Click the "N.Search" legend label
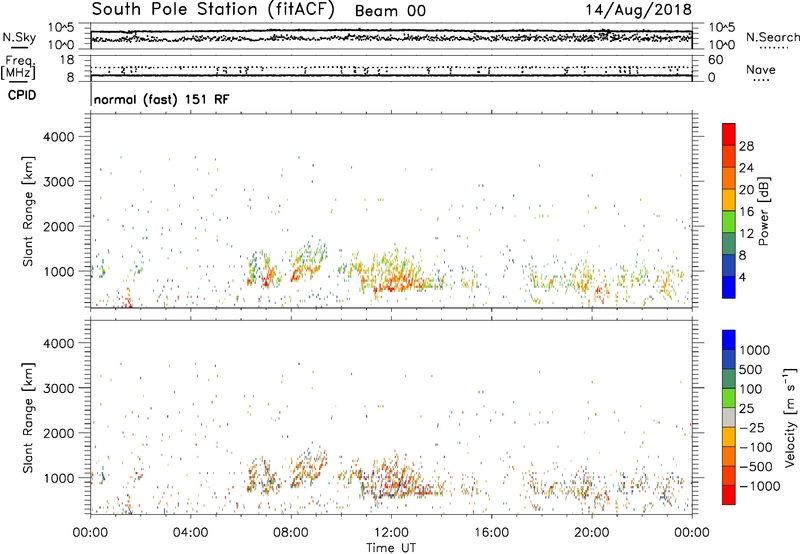 pos(772,37)
